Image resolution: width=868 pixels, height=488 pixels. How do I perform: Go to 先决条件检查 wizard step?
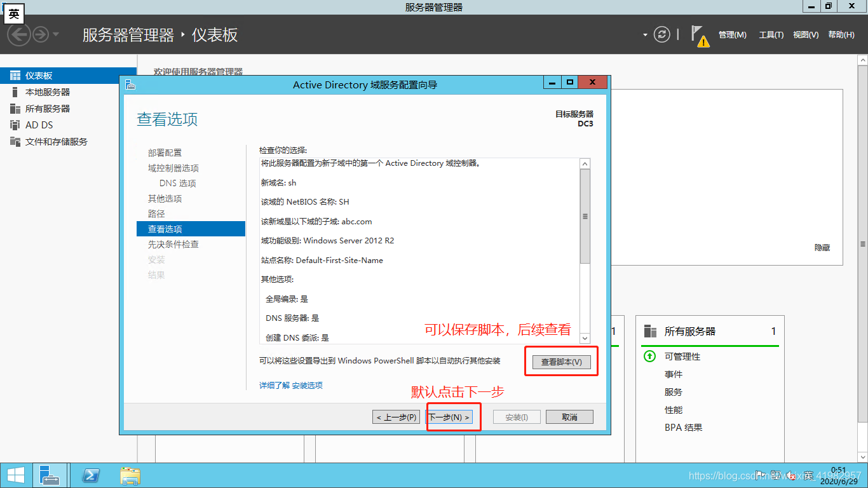coord(173,244)
